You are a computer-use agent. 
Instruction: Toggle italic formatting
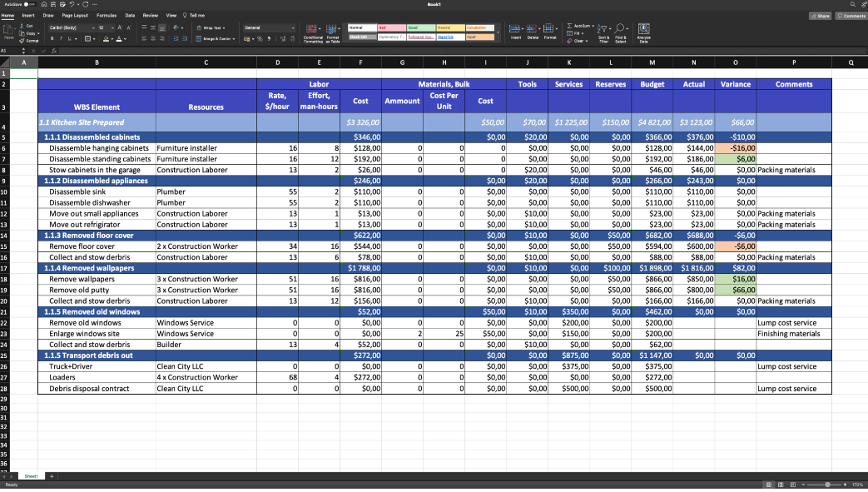click(x=61, y=39)
